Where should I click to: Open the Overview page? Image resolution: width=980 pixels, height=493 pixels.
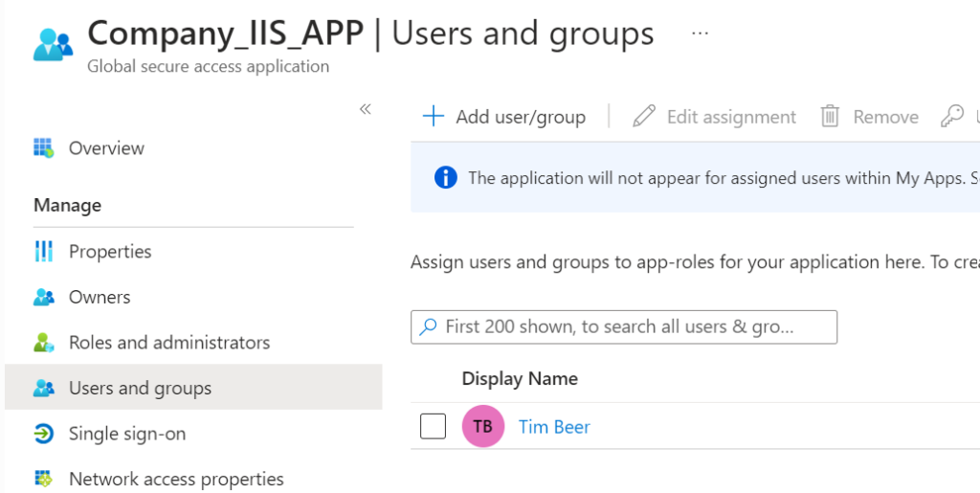pyautogui.click(x=106, y=148)
